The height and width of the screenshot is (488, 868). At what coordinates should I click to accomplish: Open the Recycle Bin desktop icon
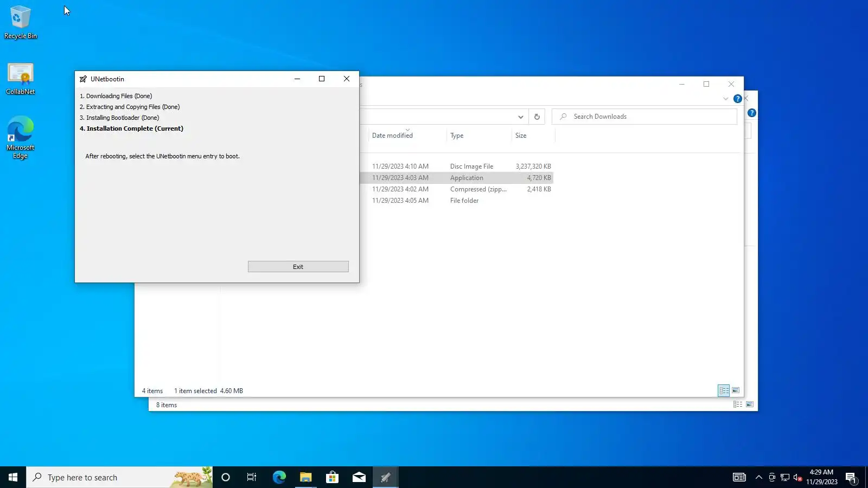(x=21, y=23)
